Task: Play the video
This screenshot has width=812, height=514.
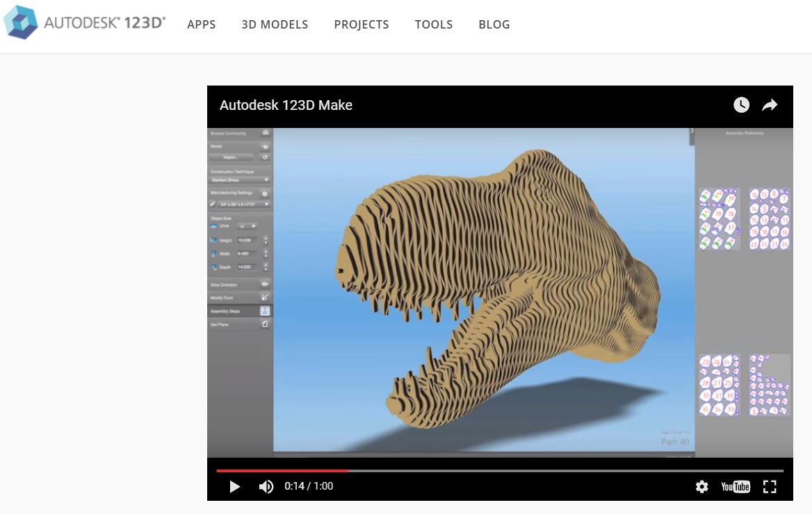Action: 234,487
